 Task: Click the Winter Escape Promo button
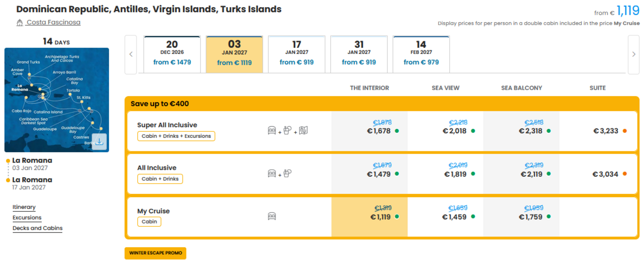155,253
